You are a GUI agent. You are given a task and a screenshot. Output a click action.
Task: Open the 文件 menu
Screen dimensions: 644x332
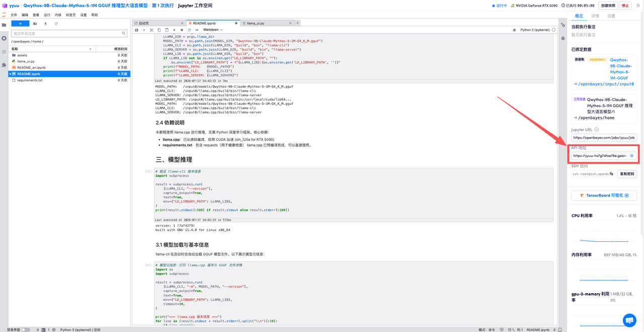pyautogui.click(x=14, y=15)
